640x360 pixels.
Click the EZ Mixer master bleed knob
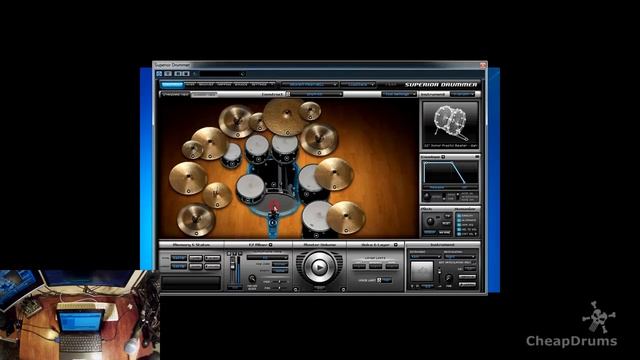252,278
